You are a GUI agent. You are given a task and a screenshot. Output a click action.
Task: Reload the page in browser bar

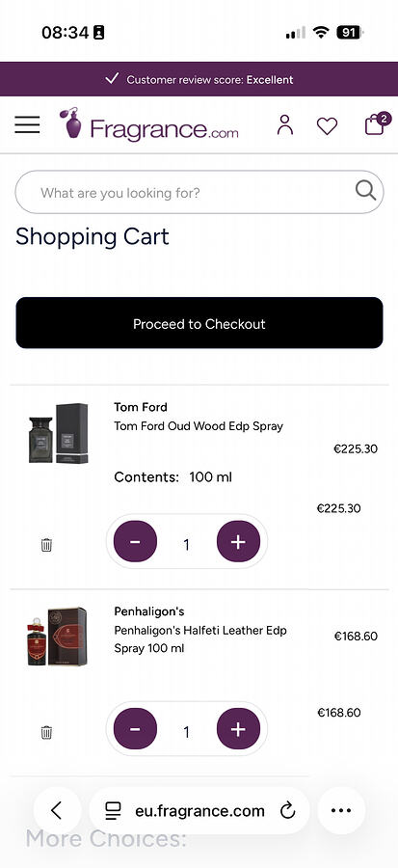[287, 811]
